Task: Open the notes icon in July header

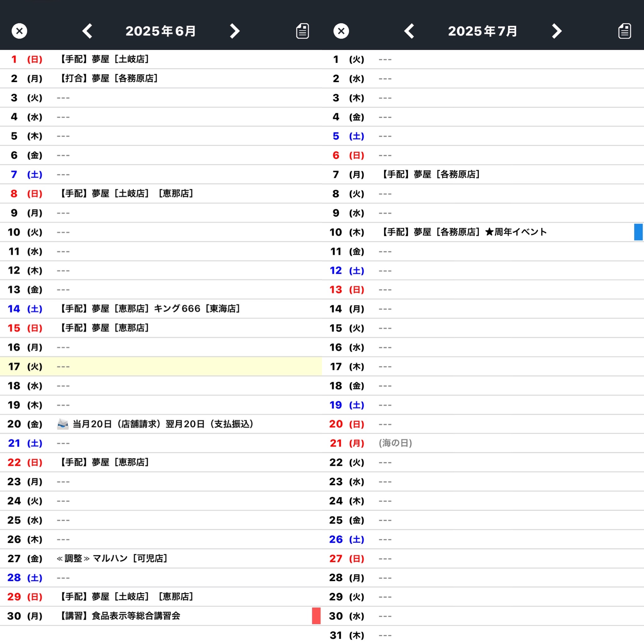Action: click(624, 31)
